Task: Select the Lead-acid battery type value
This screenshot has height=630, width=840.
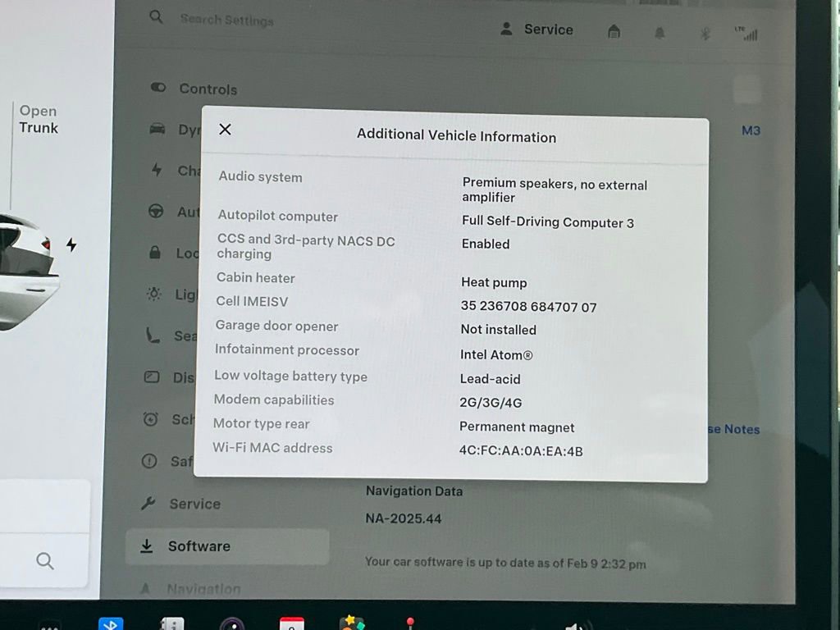Action: [x=491, y=379]
